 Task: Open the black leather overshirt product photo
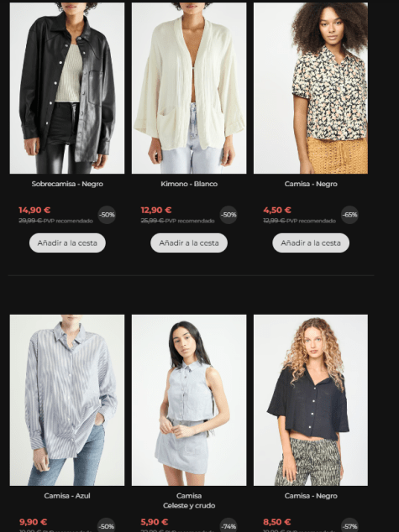tap(67, 88)
